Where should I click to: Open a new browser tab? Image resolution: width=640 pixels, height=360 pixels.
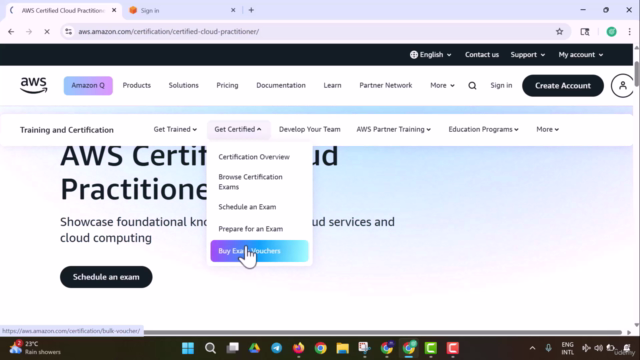point(251,10)
